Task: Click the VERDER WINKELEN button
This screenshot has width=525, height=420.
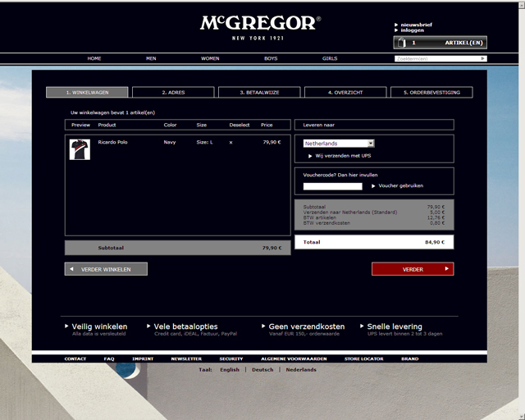Action: pos(106,269)
